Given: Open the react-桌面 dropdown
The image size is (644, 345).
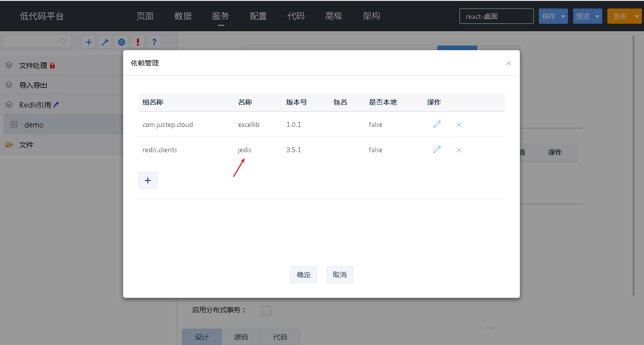Looking at the screenshot, I should (x=497, y=16).
